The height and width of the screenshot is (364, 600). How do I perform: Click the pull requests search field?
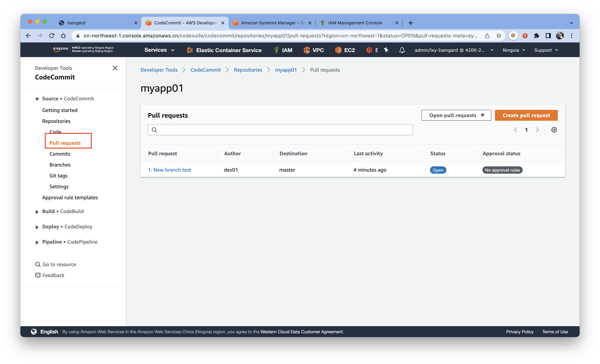pyautogui.click(x=280, y=130)
